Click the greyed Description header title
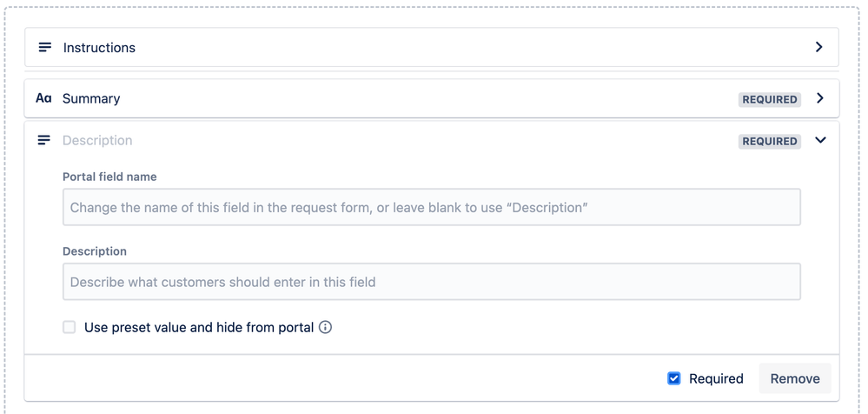The image size is (868, 414). click(97, 141)
